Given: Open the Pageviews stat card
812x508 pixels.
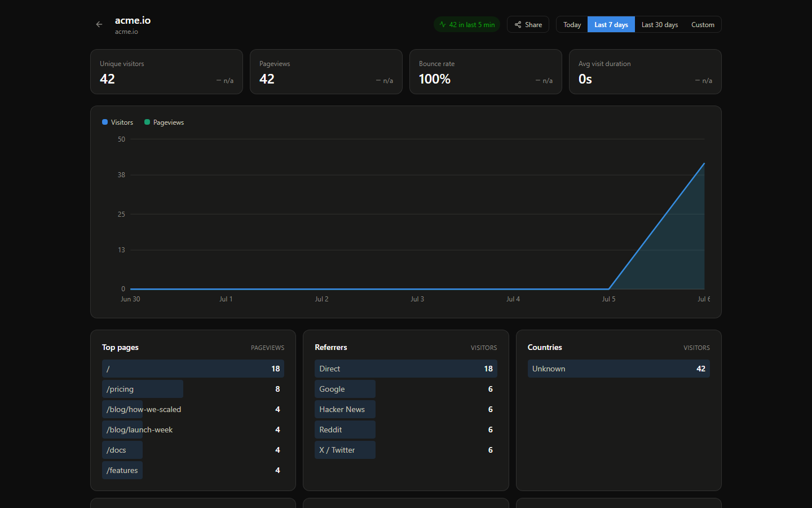Looking at the screenshot, I should (326, 72).
